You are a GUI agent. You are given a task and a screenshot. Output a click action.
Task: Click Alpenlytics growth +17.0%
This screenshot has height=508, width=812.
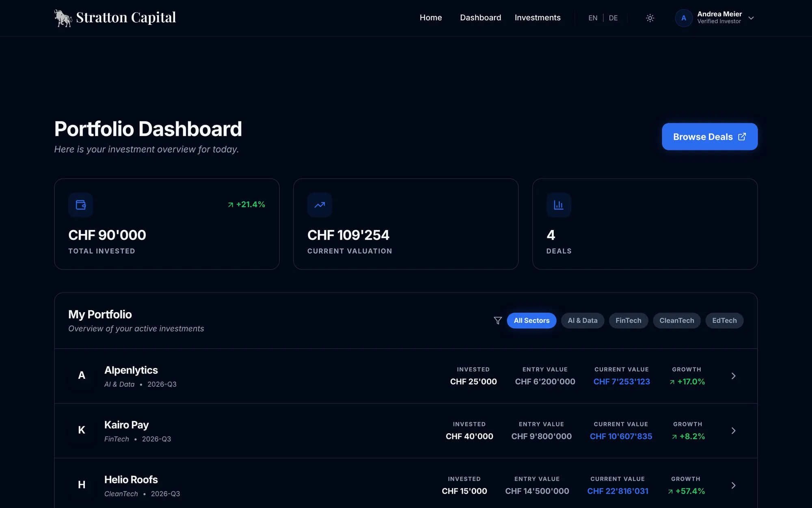(x=687, y=382)
